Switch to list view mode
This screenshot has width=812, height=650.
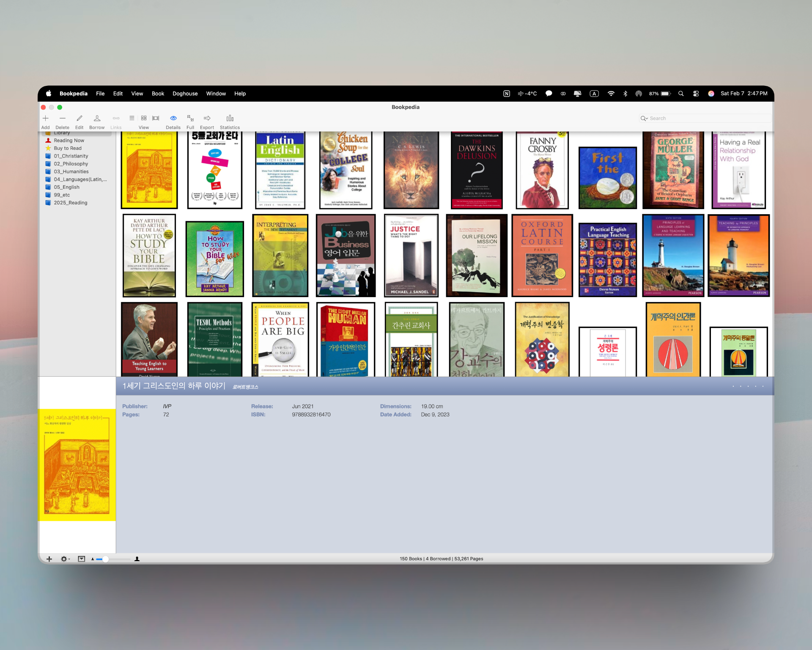pos(132,118)
